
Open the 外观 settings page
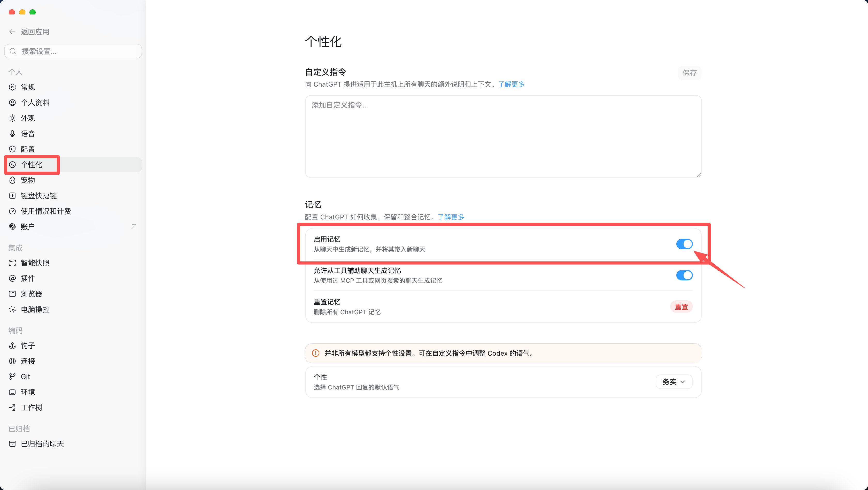pos(73,118)
